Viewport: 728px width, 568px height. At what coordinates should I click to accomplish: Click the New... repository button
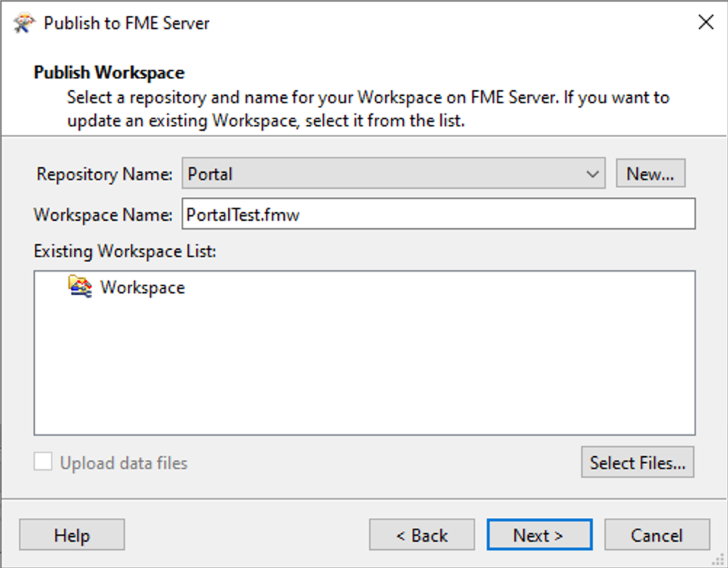click(650, 174)
